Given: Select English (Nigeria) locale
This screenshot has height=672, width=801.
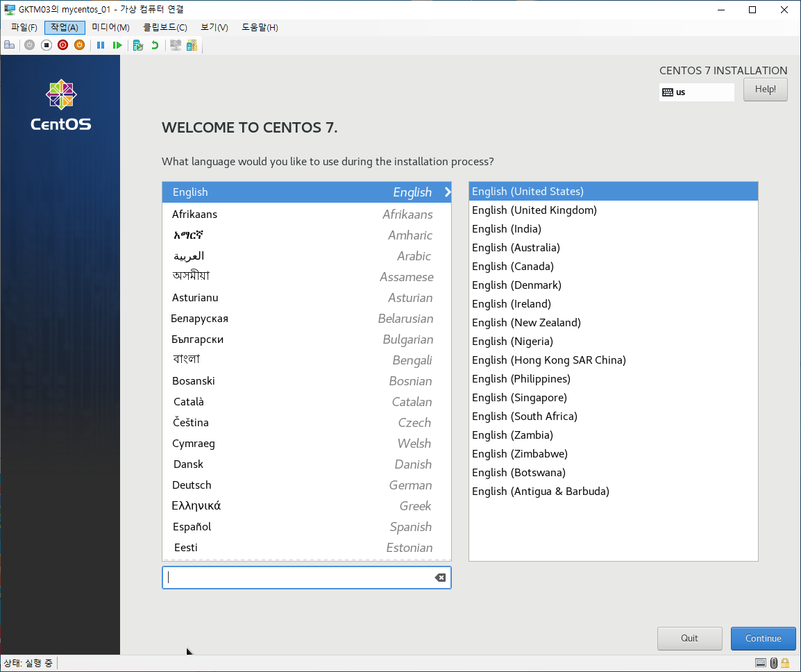Looking at the screenshot, I should [613, 342].
